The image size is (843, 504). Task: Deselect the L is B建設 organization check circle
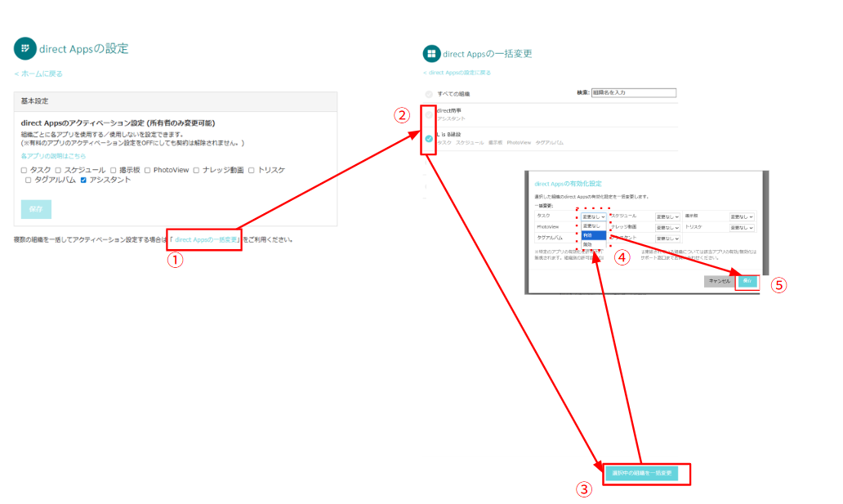[x=429, y=138]
